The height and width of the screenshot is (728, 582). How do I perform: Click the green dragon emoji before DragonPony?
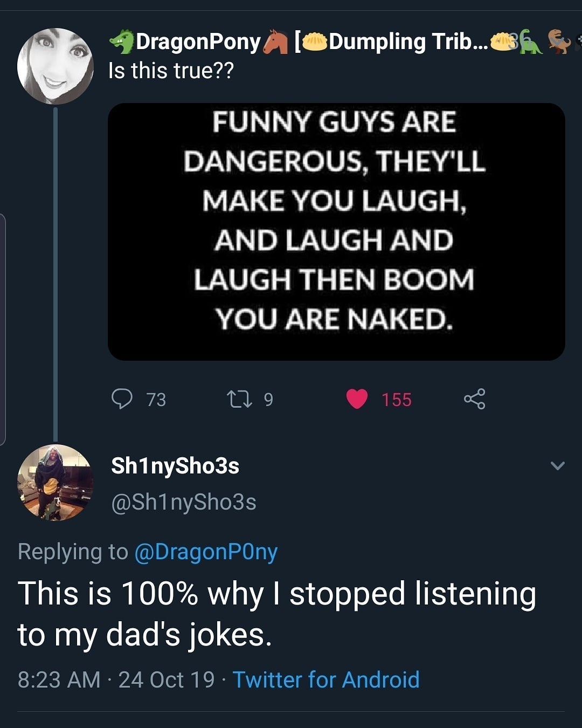point(122,42)
